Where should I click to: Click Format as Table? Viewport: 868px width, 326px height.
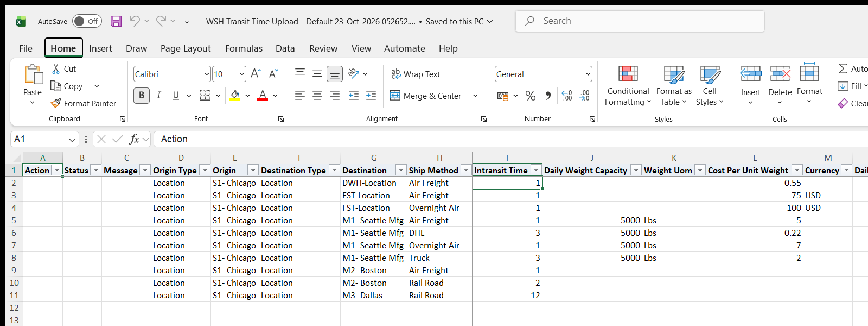pos(674,86)
